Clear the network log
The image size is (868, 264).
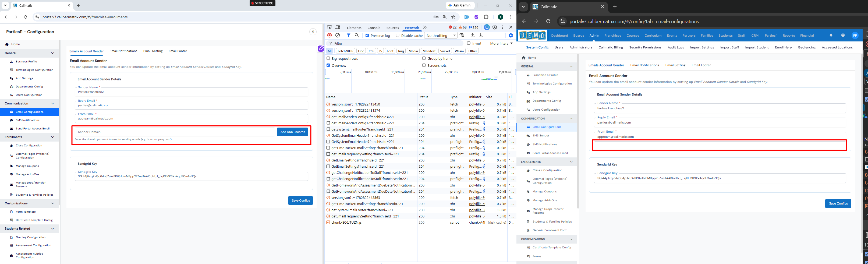click(338, 36)
